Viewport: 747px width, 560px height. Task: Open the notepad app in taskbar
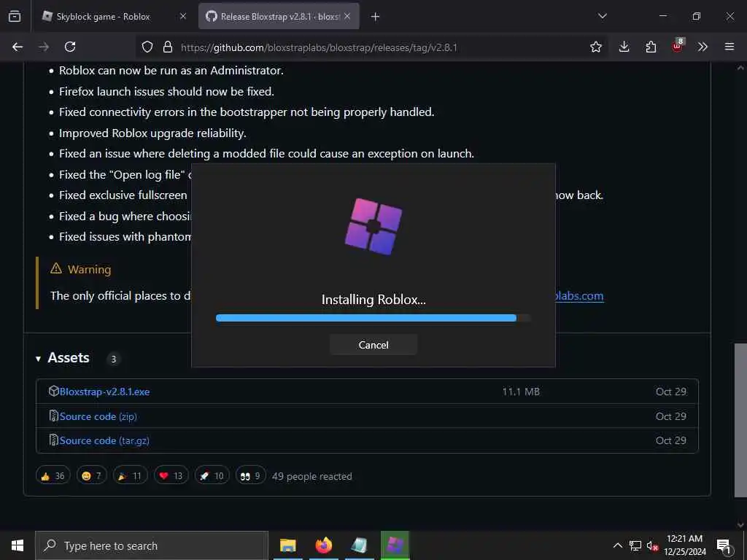[x=359, y=545]
